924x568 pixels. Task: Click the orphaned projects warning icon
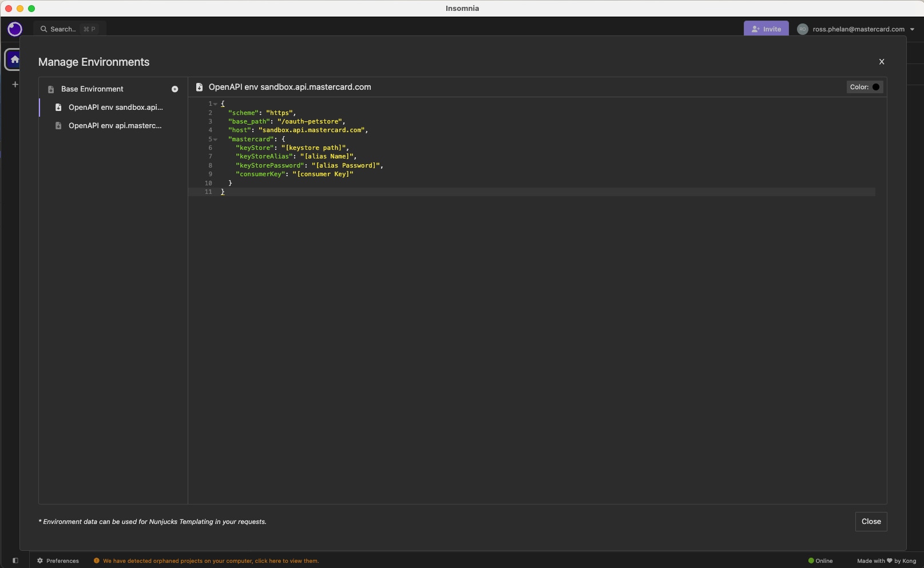pos(97,561)
